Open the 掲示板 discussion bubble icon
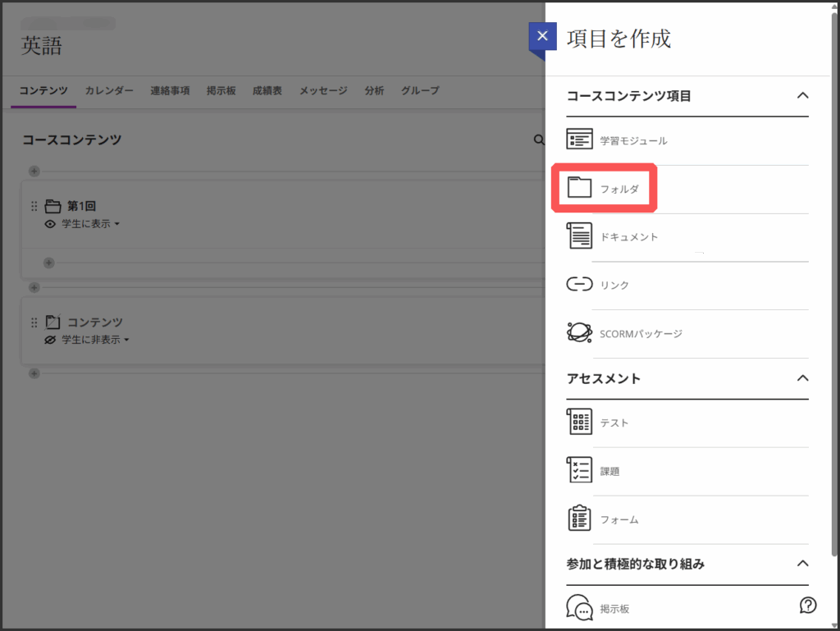The height and width of the screenshot is (631, 840). coord(579,608)
